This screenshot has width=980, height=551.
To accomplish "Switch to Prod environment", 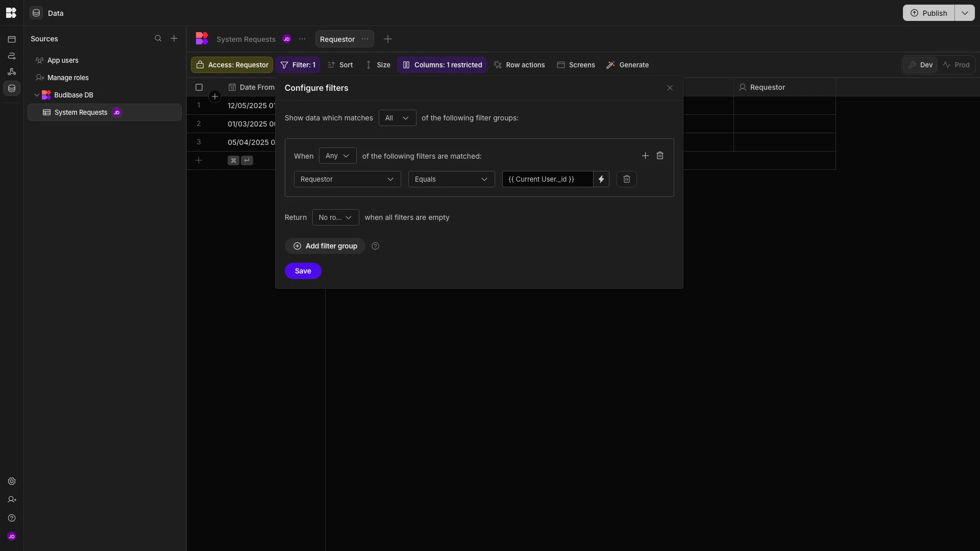I will click(956, 65).
